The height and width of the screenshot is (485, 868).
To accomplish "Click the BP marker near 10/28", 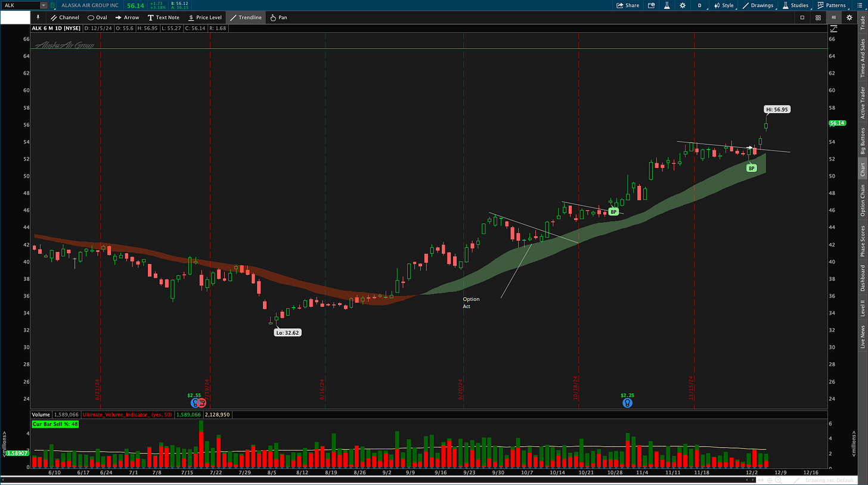I will pos(613,212).
